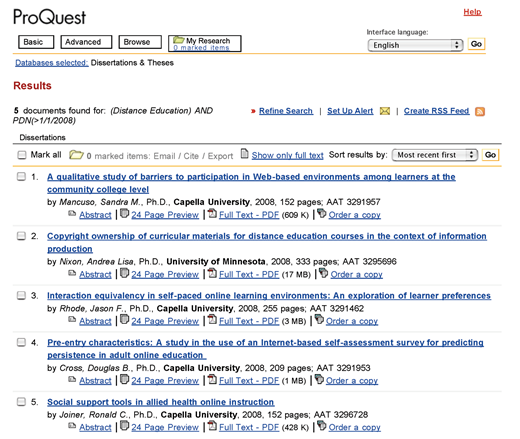Click the page preview icon in result 4
This screenshot has width=520, height=439.
124,379
